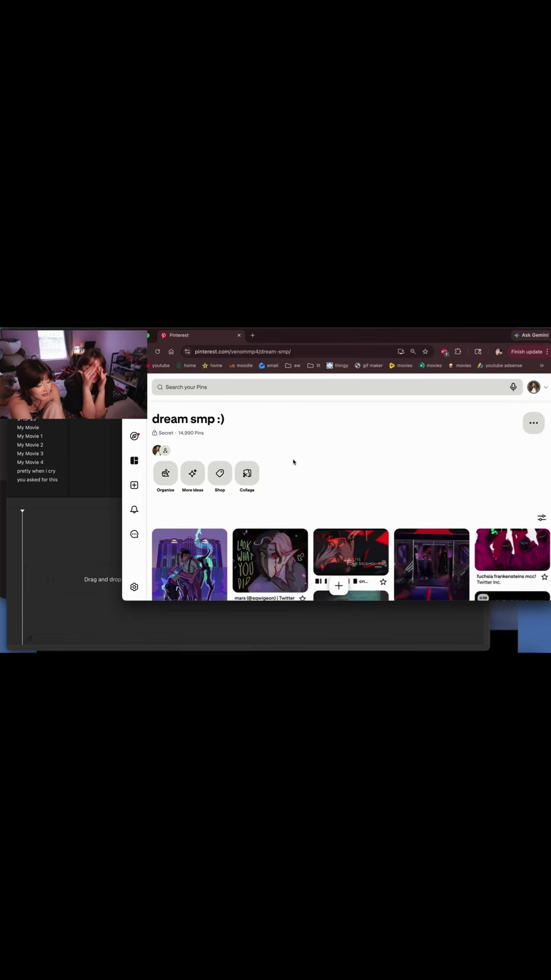
Task: Show hidden bookmarks with the double chevron
Action: click(x=542, y=365)
